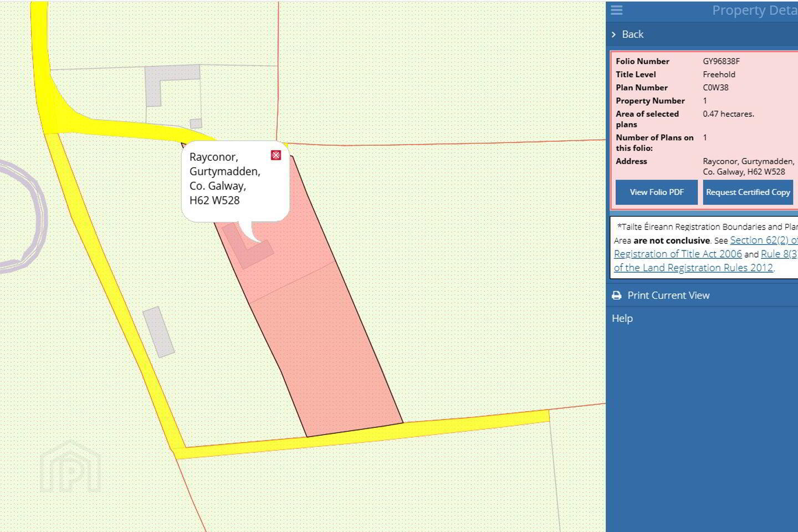This screenshot has height=532, width=798.
Task: Click the Number of Plans on this folio label
Action: coord(654,143)
